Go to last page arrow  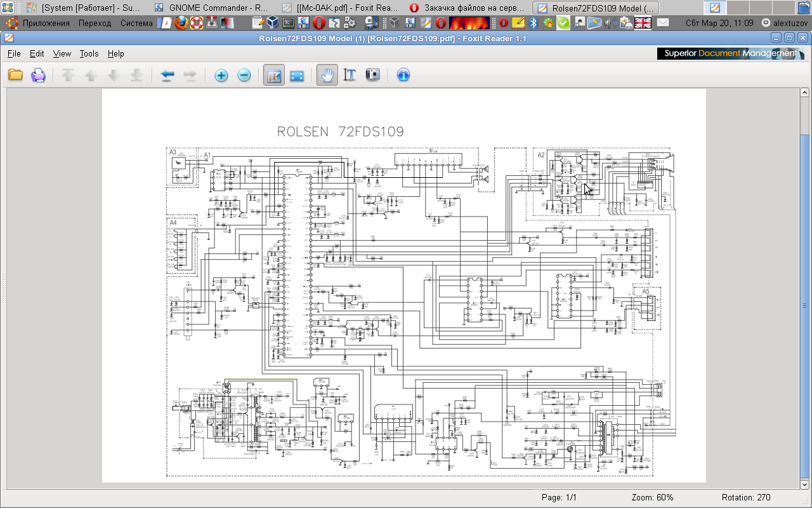(136, 75)
